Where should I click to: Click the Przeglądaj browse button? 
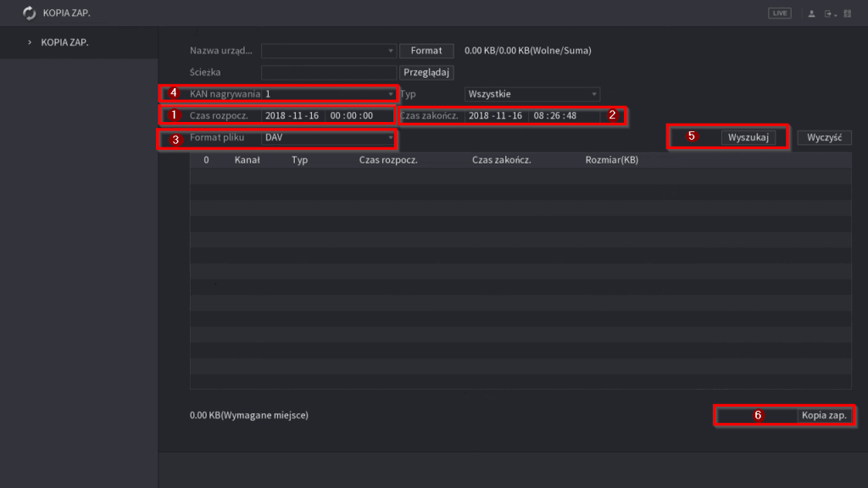[x=427, y=73]
